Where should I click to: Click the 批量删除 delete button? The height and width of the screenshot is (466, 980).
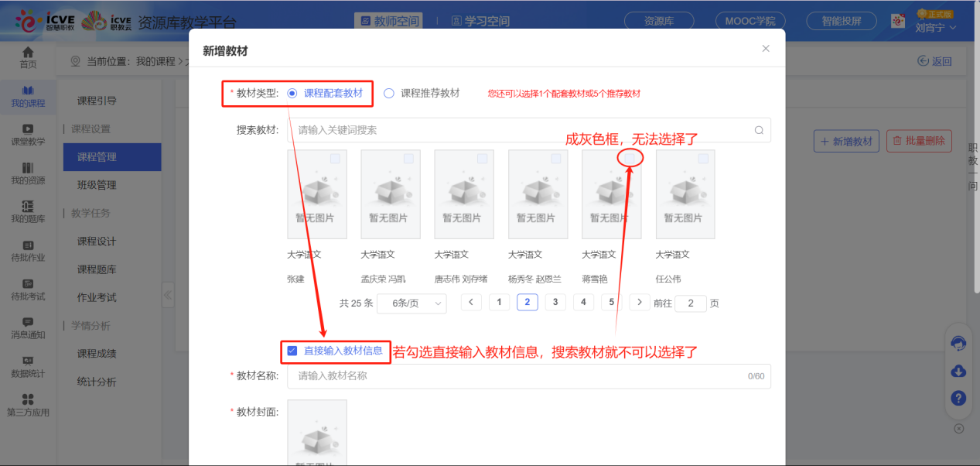pyautogui.click(x=919, y=142)
